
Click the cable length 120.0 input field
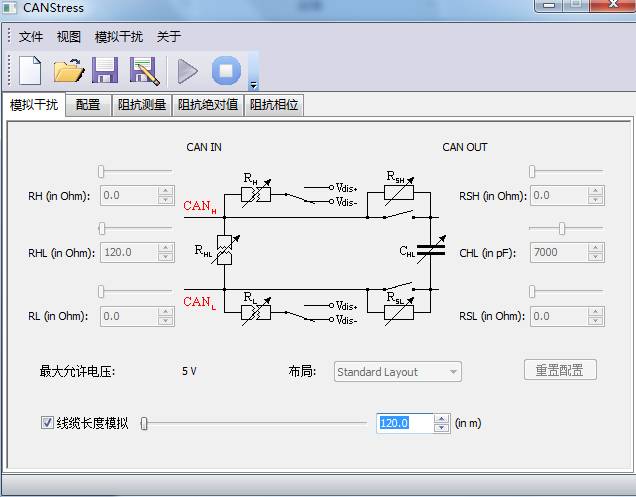click(x=404, y=423)
